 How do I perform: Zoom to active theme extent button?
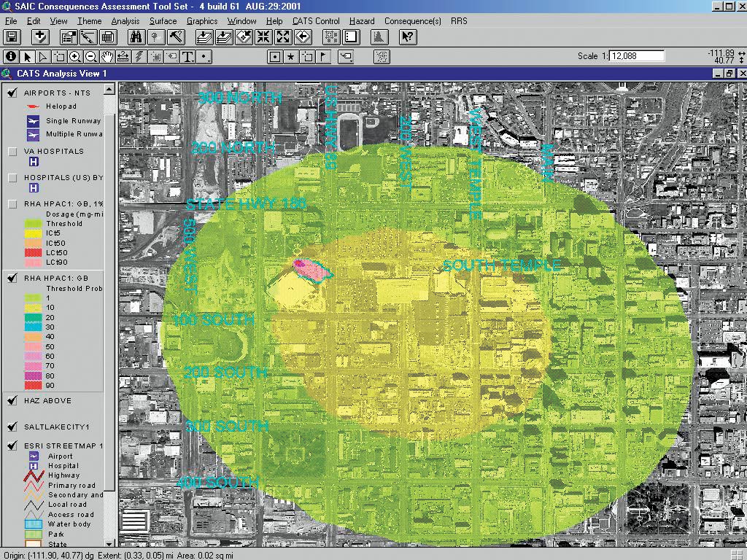pos(224,37)
